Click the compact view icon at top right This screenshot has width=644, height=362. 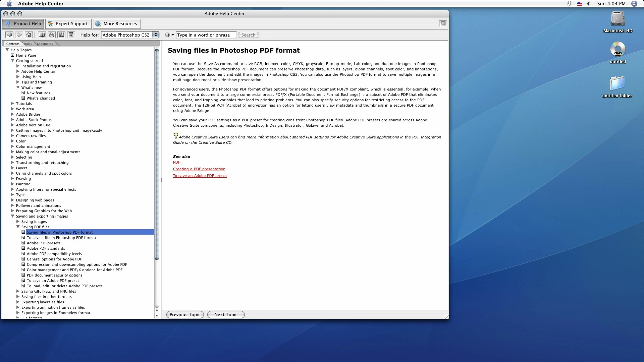(443, 24)
